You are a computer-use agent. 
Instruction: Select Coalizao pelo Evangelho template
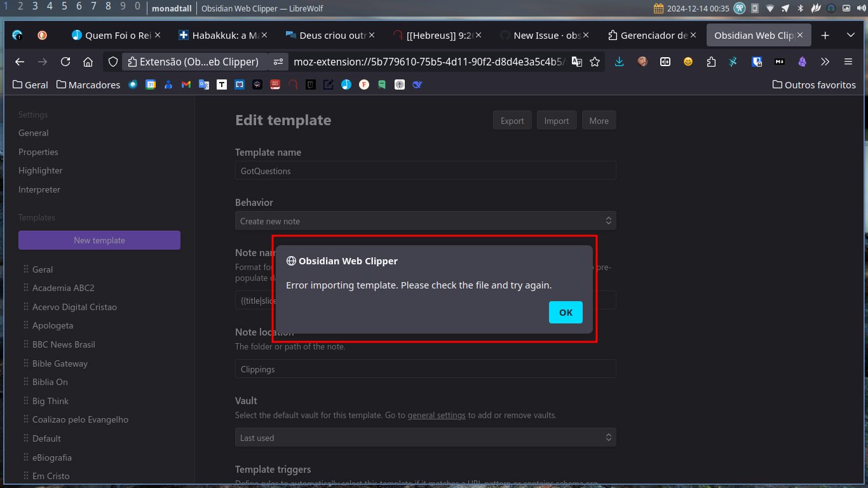pyautogui.click(x=80, y=419)
